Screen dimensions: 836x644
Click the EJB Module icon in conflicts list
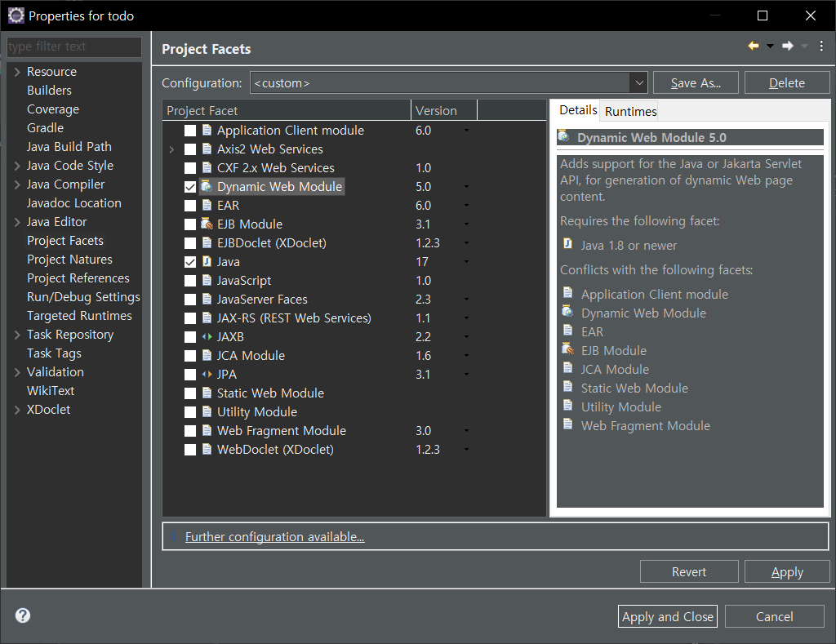[x=568, y=349]
